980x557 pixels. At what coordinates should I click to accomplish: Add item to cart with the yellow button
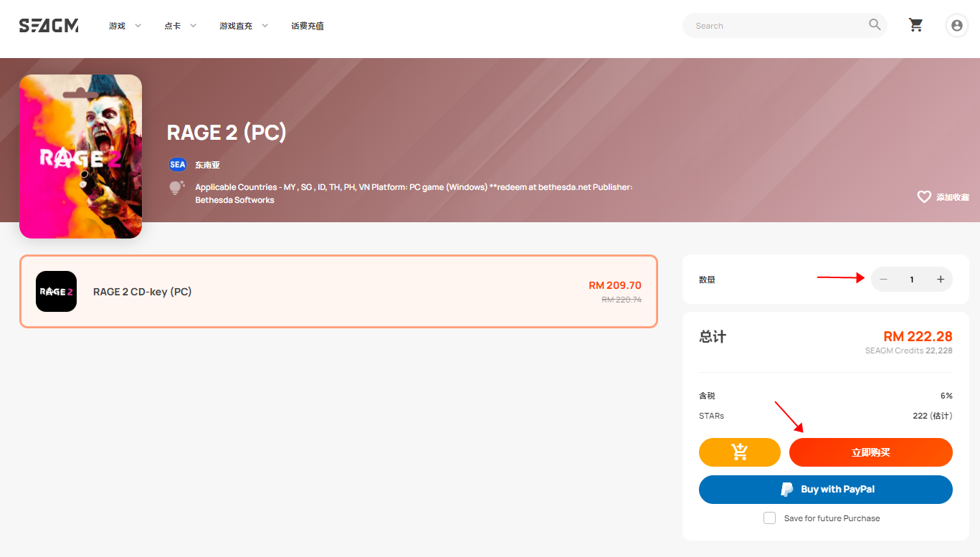click(x=739, y=452)
